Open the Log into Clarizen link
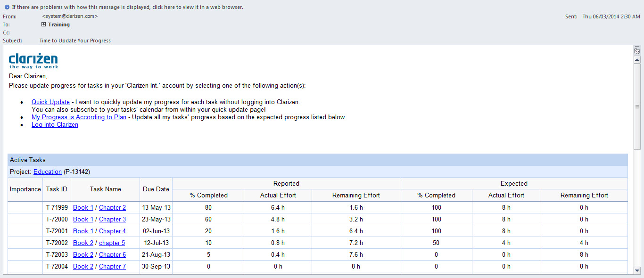This screenshot has height=278, width=644. tap(55, 124)
